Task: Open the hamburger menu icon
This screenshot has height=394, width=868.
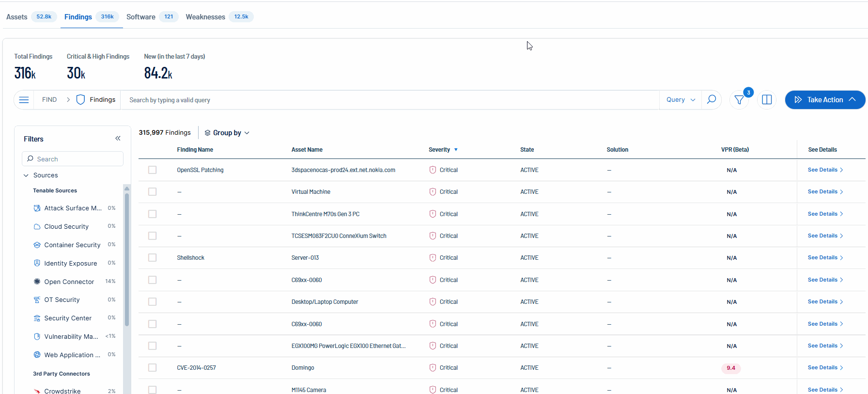Action: pos(24,100)
